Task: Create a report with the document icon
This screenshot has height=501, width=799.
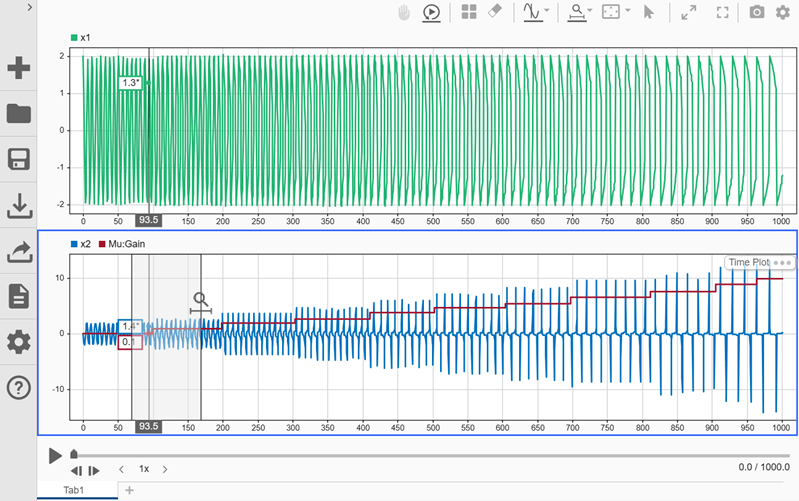Action: point(19,297)
